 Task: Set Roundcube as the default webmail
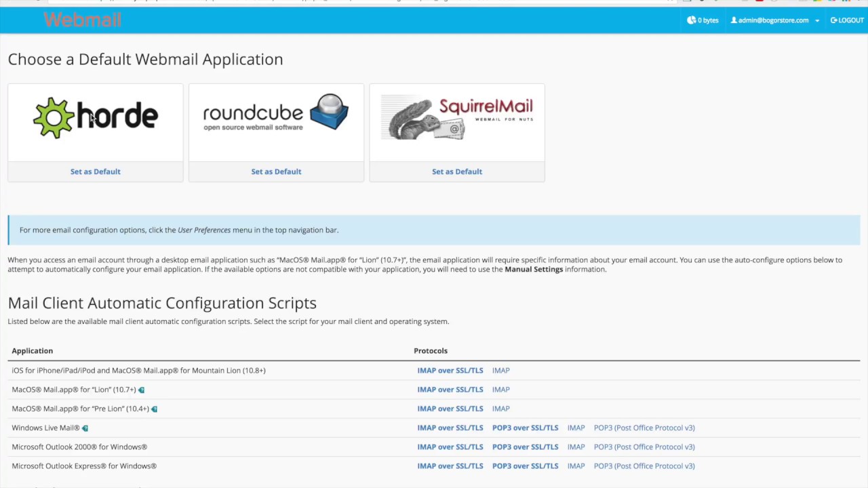pos(276,171)
